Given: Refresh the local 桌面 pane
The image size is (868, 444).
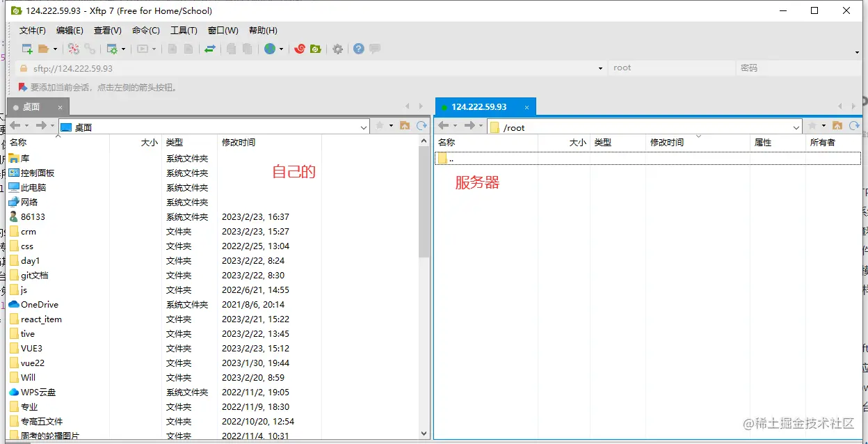Looking at the screenshot, I should coord(421,126).
